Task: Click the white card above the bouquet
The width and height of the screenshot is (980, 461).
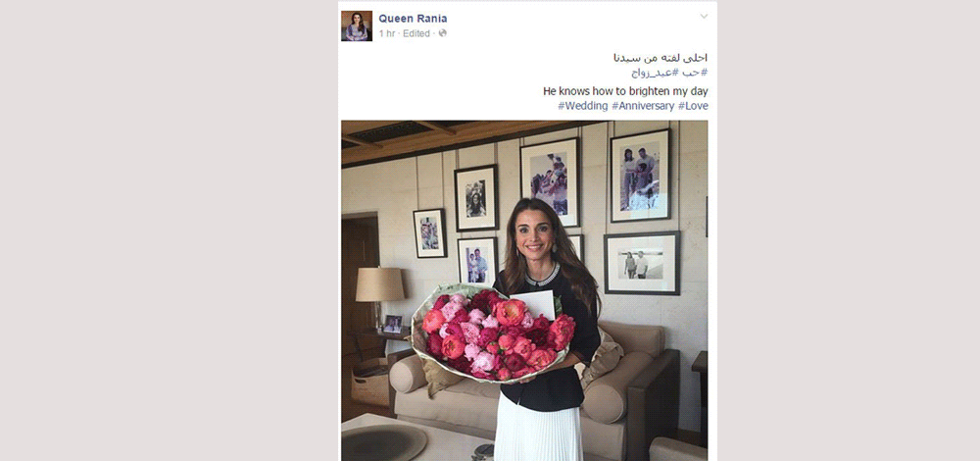Action: click(532, 304)
